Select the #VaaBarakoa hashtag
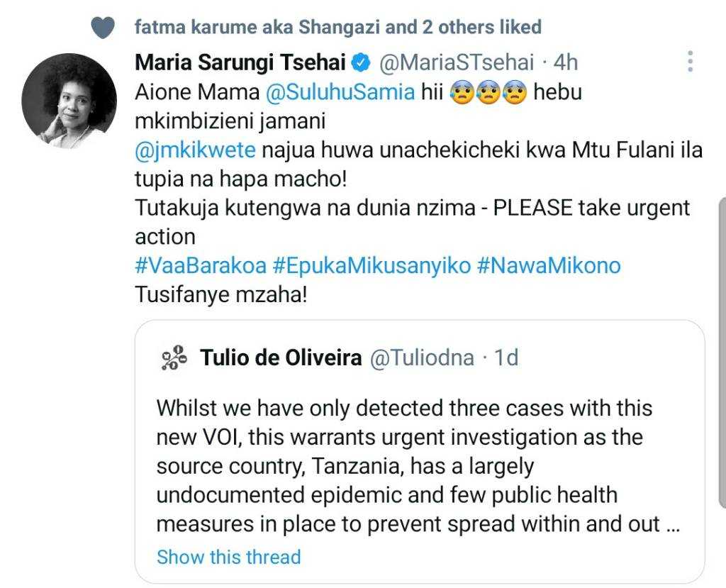This screenshot has width=726, height=588. (x=201, y=265)
